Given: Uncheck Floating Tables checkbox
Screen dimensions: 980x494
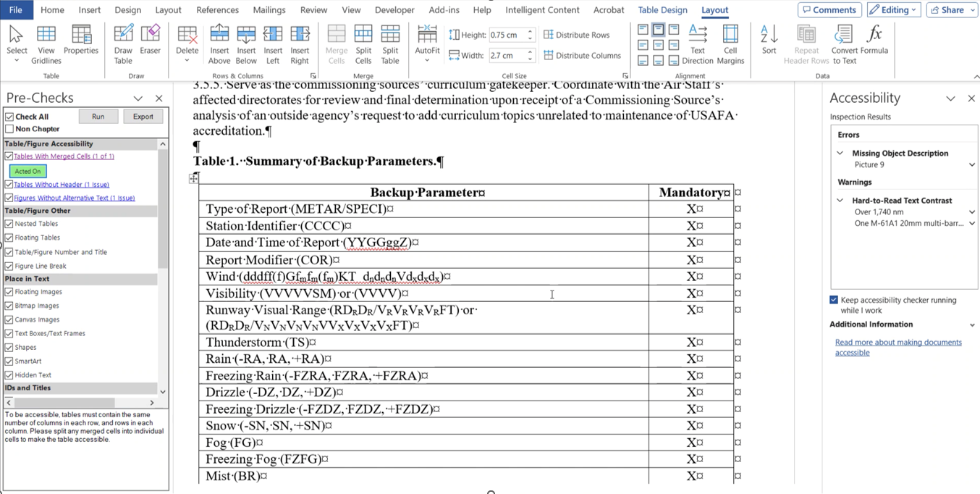Looking at the screenshot, I should point(9,238).
